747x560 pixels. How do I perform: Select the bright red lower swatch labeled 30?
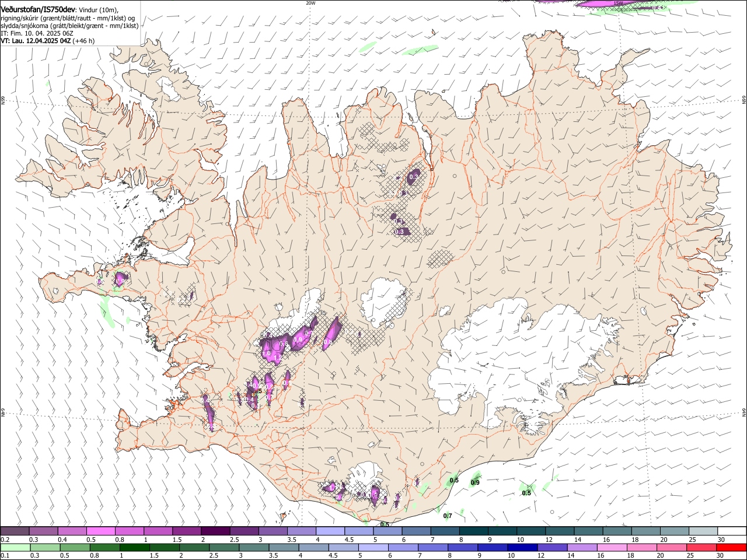point(732,547)
